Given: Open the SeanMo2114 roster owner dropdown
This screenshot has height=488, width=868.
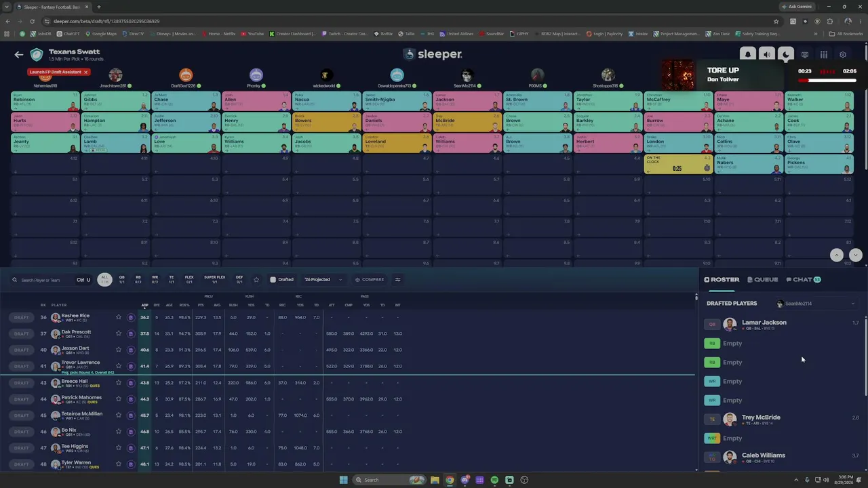Looking at the screenshot, I should 816,304.
